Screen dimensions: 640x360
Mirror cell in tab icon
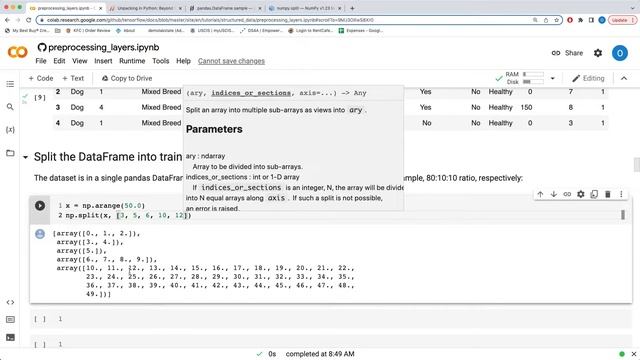click(x=594, y=194)
